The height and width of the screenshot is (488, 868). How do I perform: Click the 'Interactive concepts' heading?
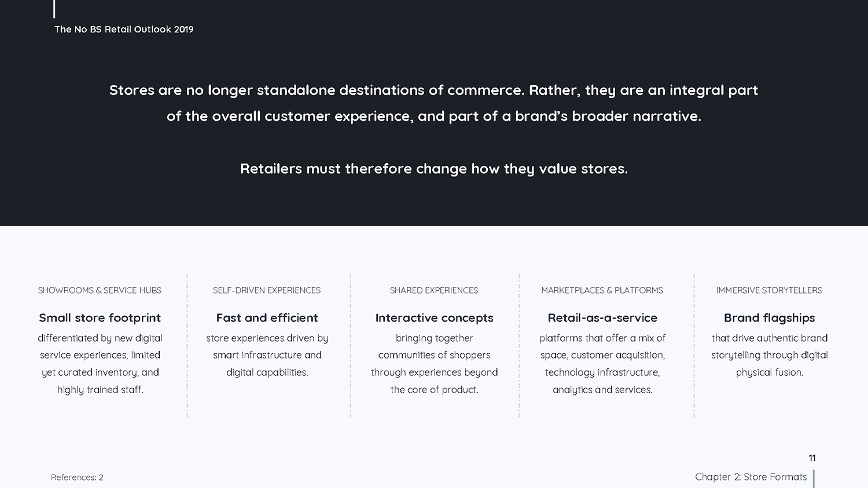434,318
